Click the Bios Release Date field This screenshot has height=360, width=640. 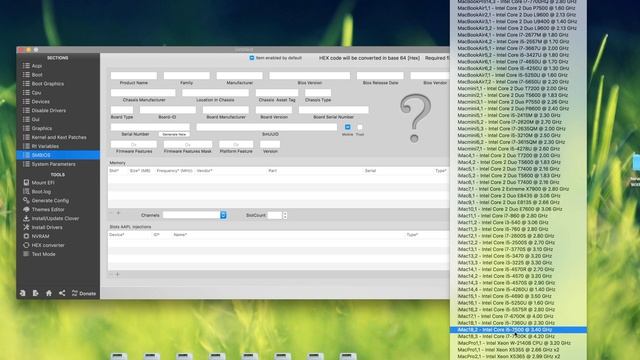tap(380, 76)
